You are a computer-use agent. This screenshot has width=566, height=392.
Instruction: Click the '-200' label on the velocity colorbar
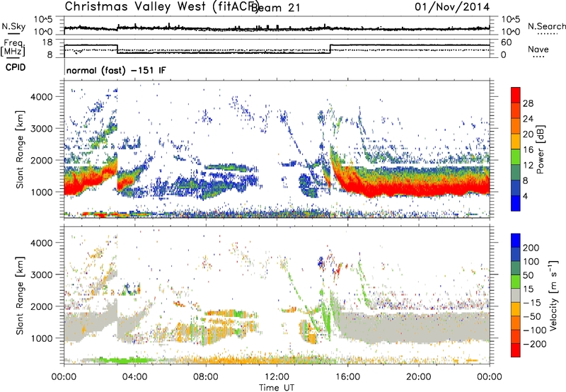pyautogui.click(x=534, y=344)
